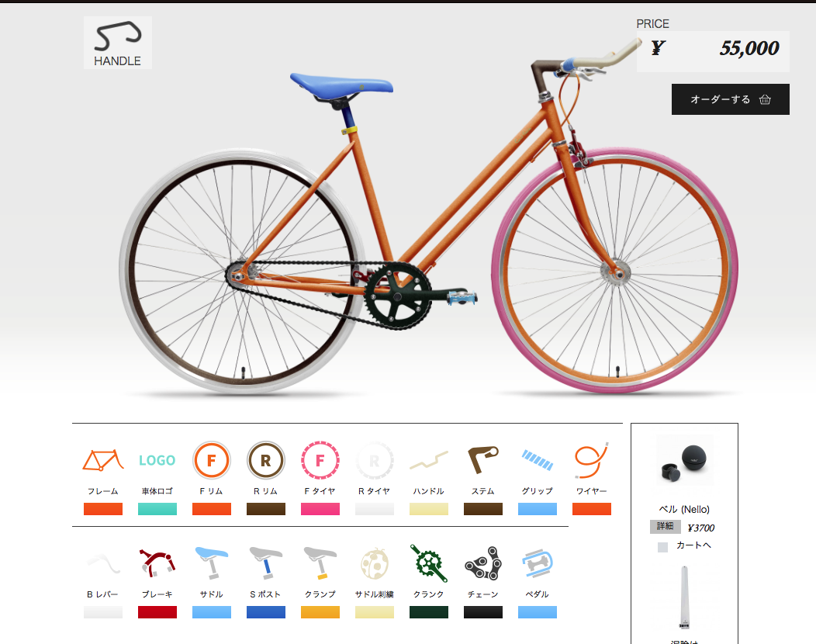The height and width of the screenshot is (644, 816).
Task: Select the ステム stem icon
Action: point(483,459)
